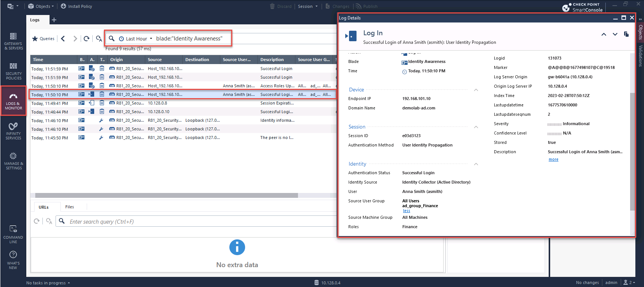This screenshot has width=644, height=287.
Task: Click the Discard trash icon
Action: click(x=272, y=6)
